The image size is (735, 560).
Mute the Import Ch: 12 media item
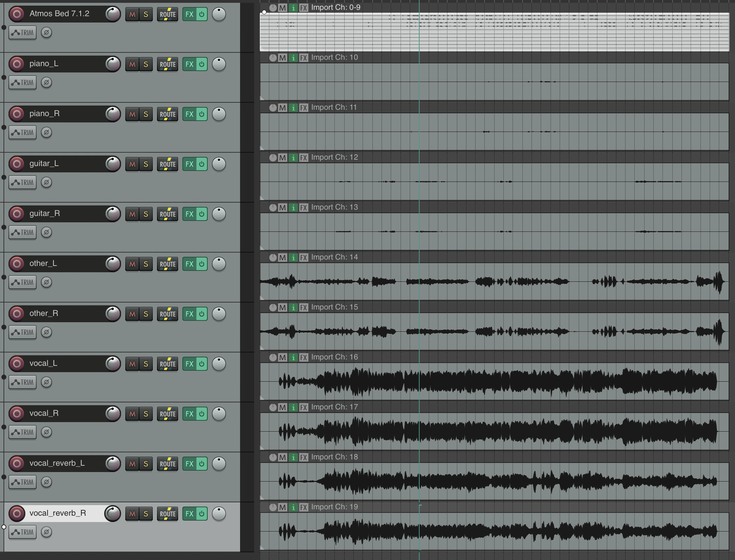pos(282,158)
